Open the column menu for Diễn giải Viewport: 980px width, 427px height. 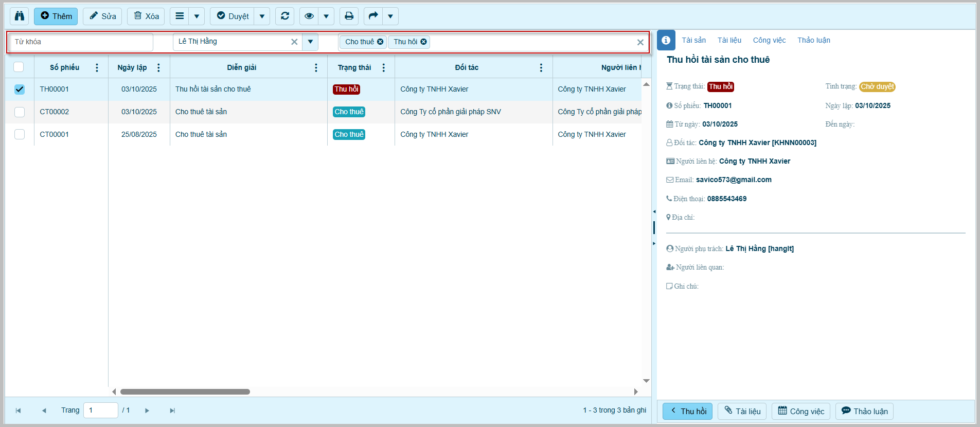[x=316, y=68]
